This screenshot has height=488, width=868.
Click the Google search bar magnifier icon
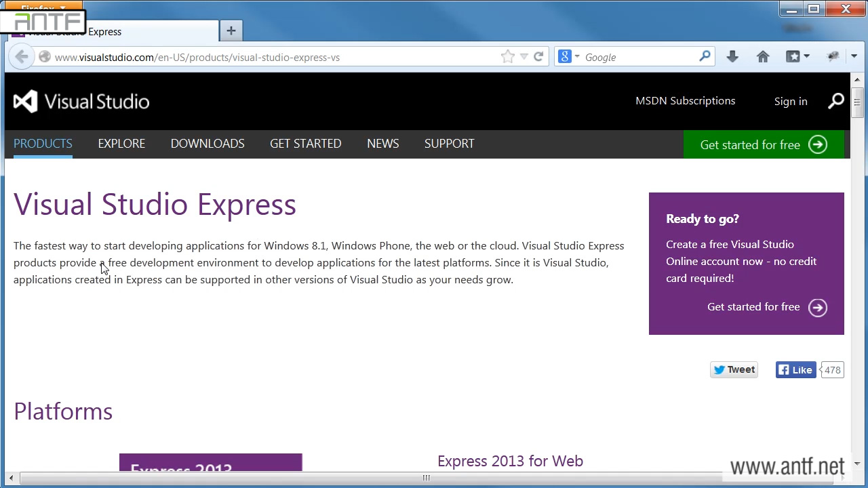point(705,57)
